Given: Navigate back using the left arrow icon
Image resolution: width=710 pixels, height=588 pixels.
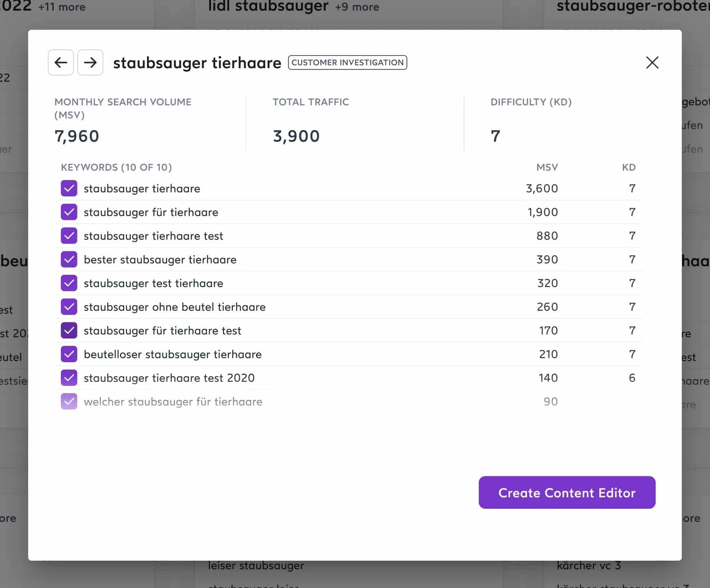Looking at the screenshot, I should point(60,62).
